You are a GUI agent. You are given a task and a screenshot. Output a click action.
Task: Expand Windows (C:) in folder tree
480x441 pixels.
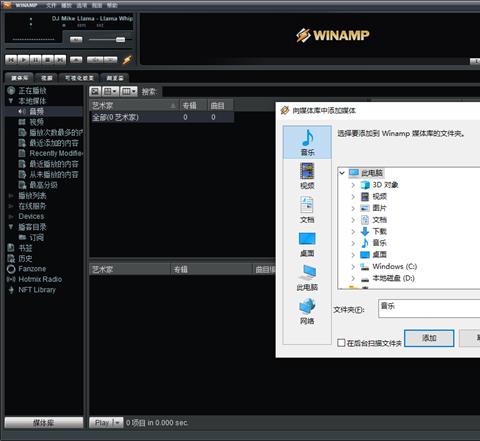coord(353,267)
